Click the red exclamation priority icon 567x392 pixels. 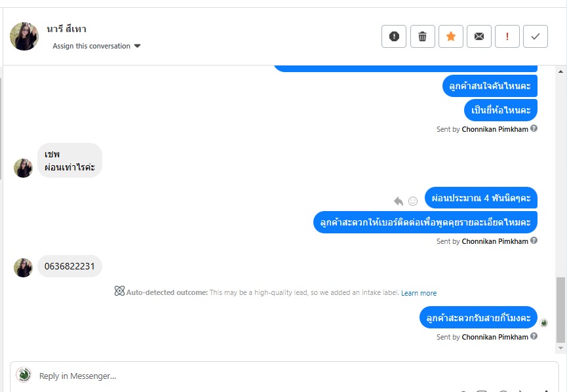coord(507,37)
